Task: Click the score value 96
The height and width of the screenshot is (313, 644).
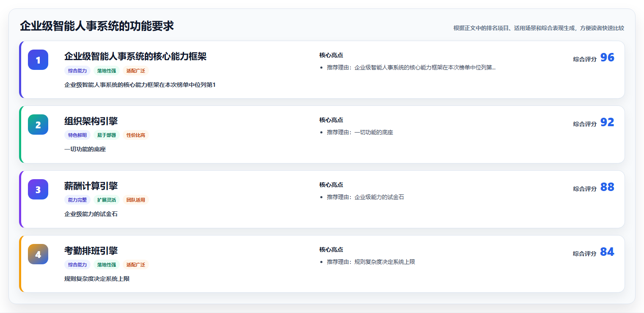Action: [x=607, y=58]
